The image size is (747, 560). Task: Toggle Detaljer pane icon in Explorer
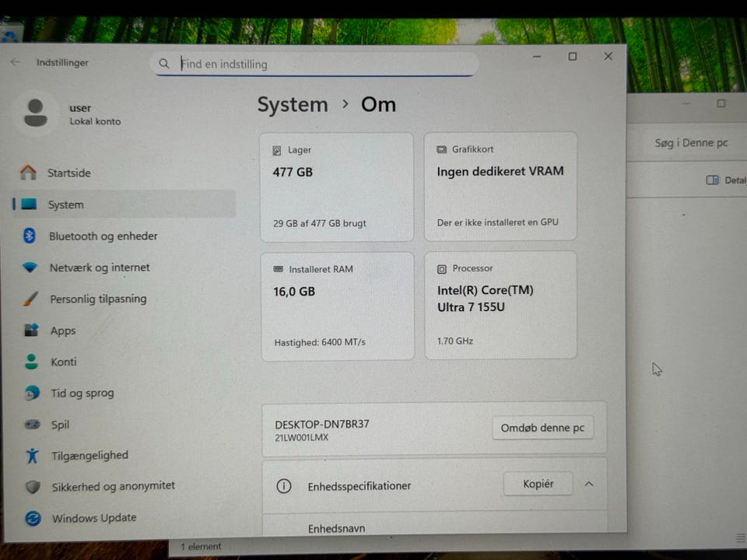point(712,180)
